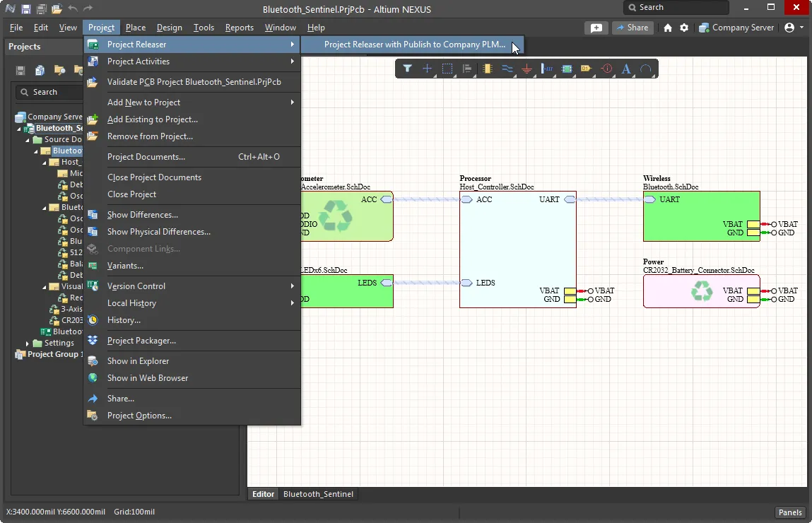
Task: Collapse the Source Documents folder
Action: coord(28,140)
